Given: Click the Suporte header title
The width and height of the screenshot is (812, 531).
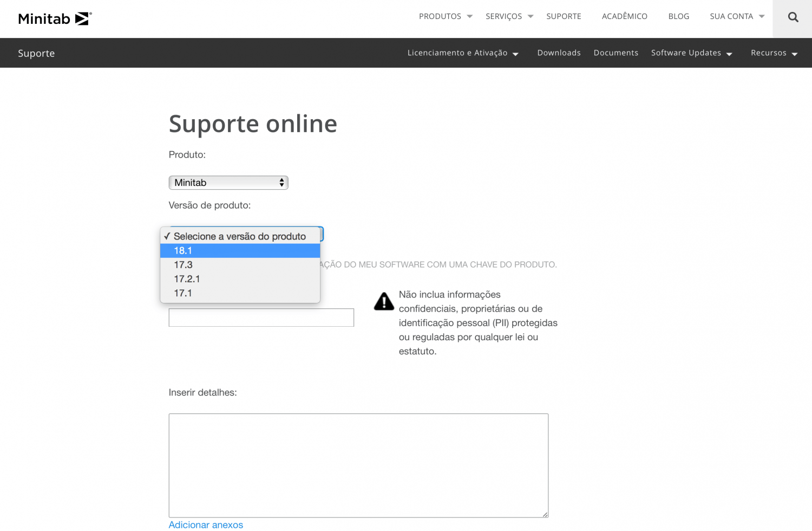Looking at the screenshot, I should click(x=36, y=53).
